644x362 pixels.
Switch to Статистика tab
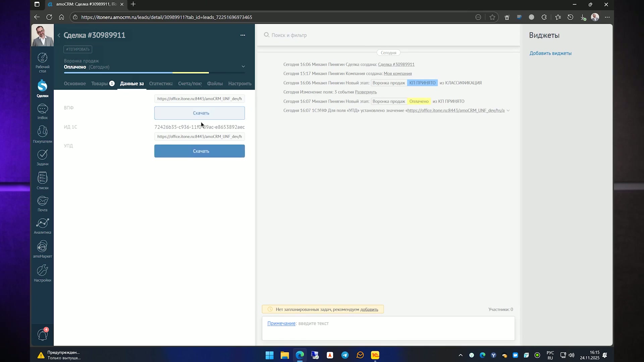coord(161,83)
